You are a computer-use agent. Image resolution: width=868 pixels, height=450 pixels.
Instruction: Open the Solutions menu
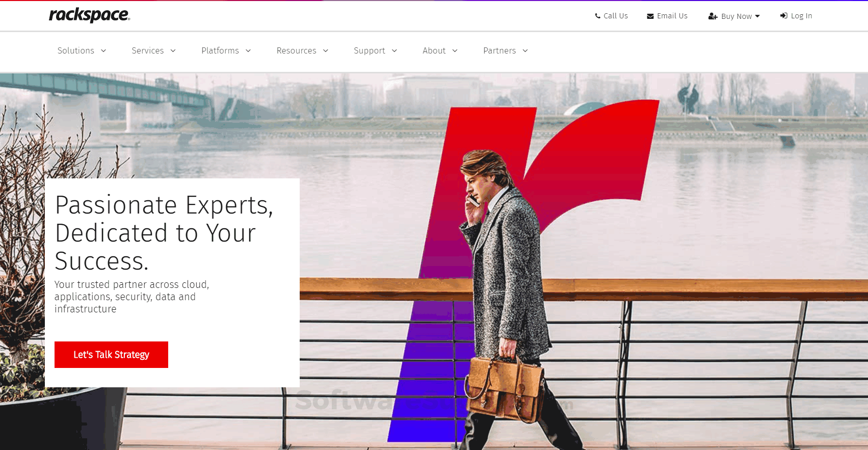76,50
